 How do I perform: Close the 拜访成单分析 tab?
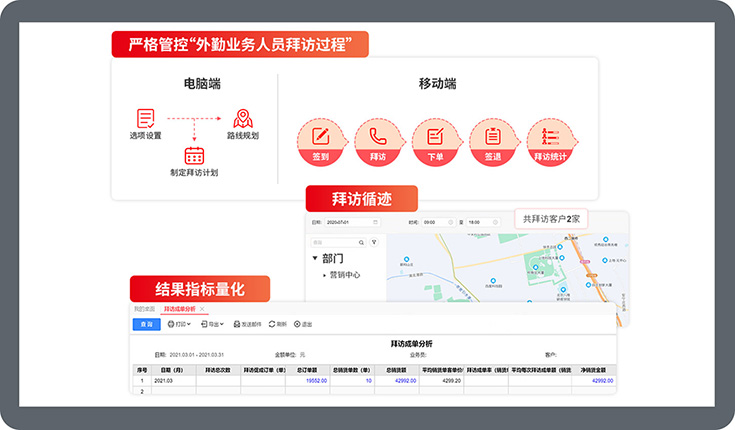203,310
